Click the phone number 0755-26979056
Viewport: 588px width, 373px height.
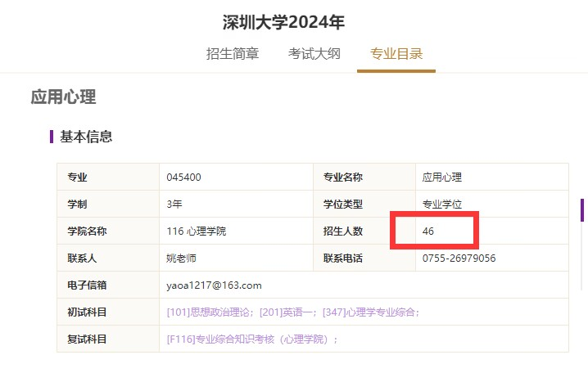459,258
